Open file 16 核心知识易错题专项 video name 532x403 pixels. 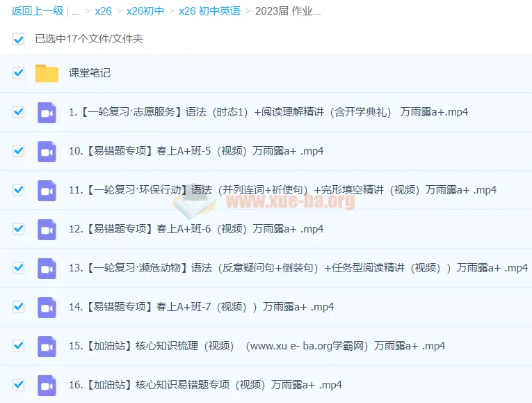pyautogui.click(x=205, y=385)
